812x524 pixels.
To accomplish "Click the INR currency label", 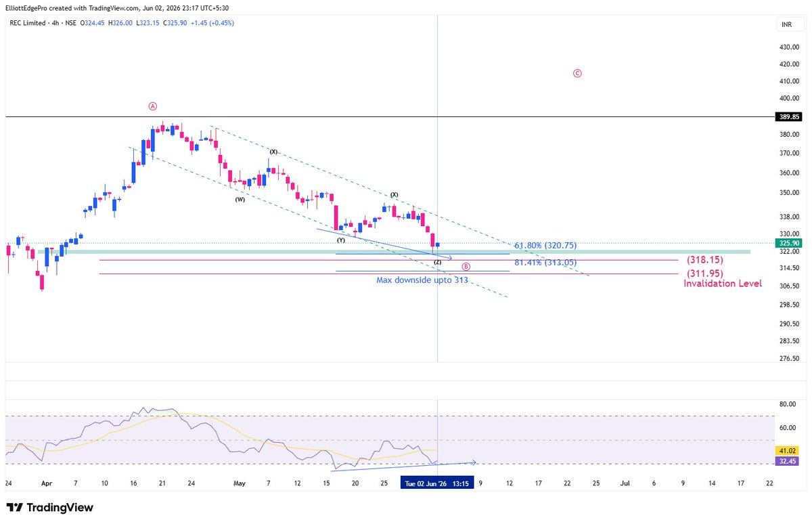I will 786,24.
